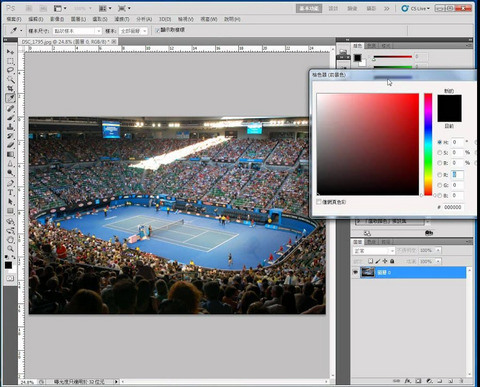Open the File menu
Viewport: 480px width, 387px height.
(14, 19)
